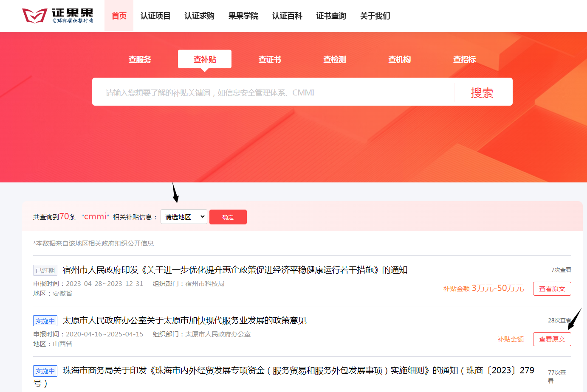The height and width of the screenshot is (392, 587).
Task: Go to 证书查询 page
Action: (x=331, y=16)
